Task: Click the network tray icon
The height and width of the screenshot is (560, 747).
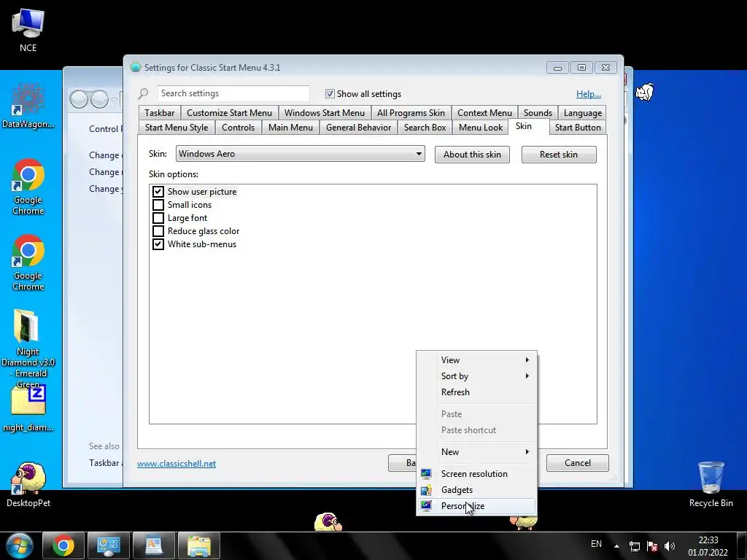Action: (x=635, y=546)
